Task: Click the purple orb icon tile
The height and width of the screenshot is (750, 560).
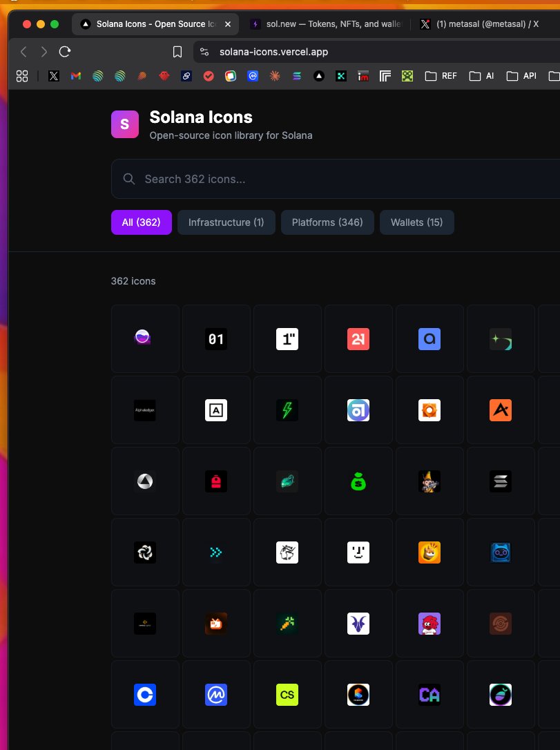Action: [145, 338]
